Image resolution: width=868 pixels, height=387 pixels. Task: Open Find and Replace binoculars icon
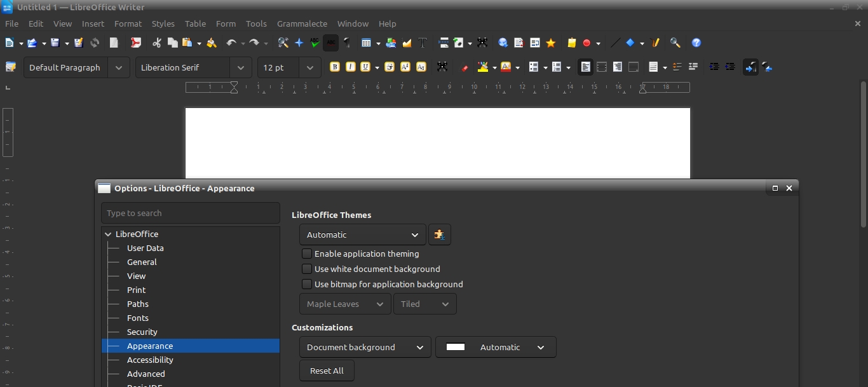coord(283,43)
